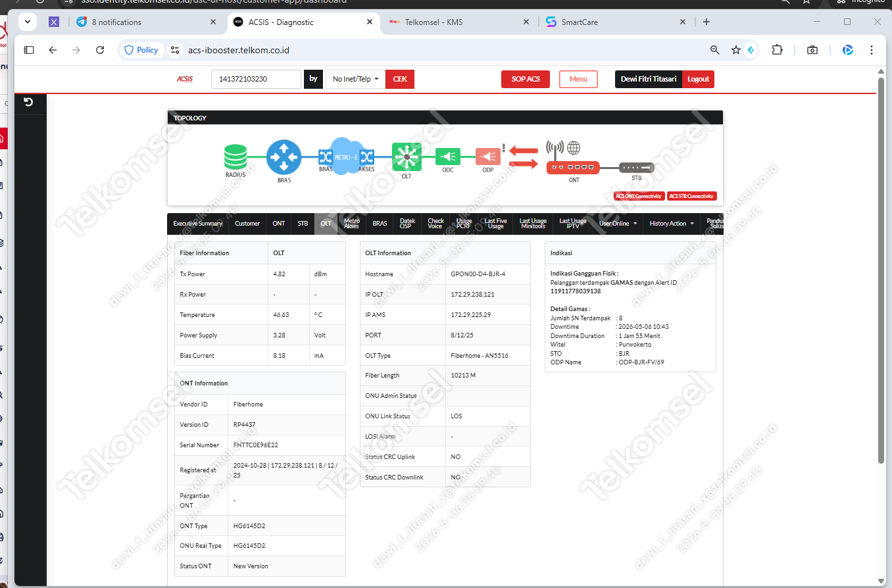The height and width of the screenshot is (588, 892).
Task: Open the STB tab
Action: coord(303,224)
